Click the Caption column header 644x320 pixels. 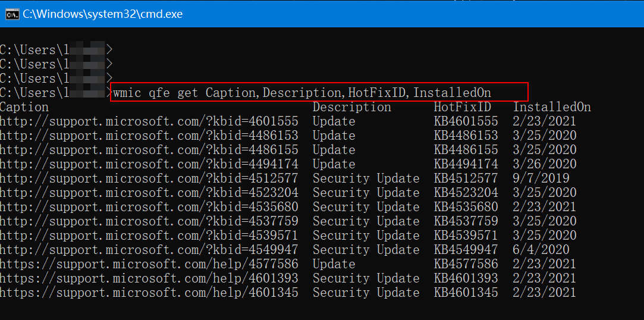click(x=24, y=107)
